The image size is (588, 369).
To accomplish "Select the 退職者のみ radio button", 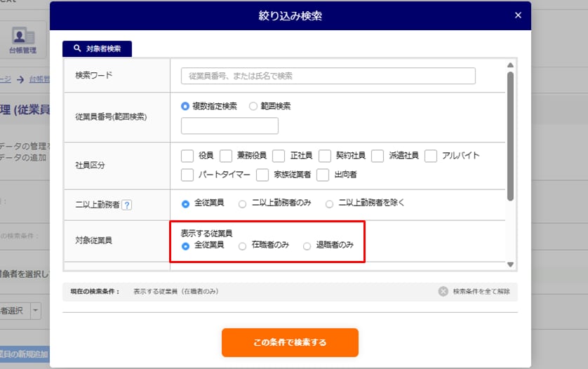I will [x=307, y=246].
